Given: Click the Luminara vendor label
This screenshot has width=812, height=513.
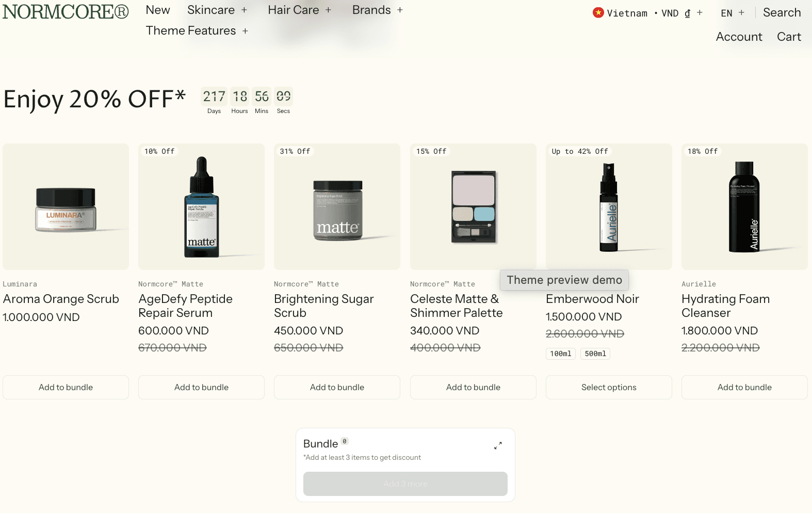Looking at the screenshot, I should (x=20, y=284).
